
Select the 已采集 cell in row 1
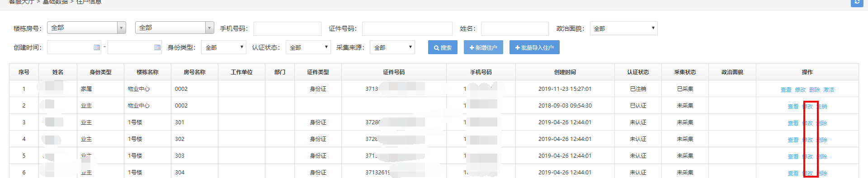pyautogui.click(x=685, y=89)
